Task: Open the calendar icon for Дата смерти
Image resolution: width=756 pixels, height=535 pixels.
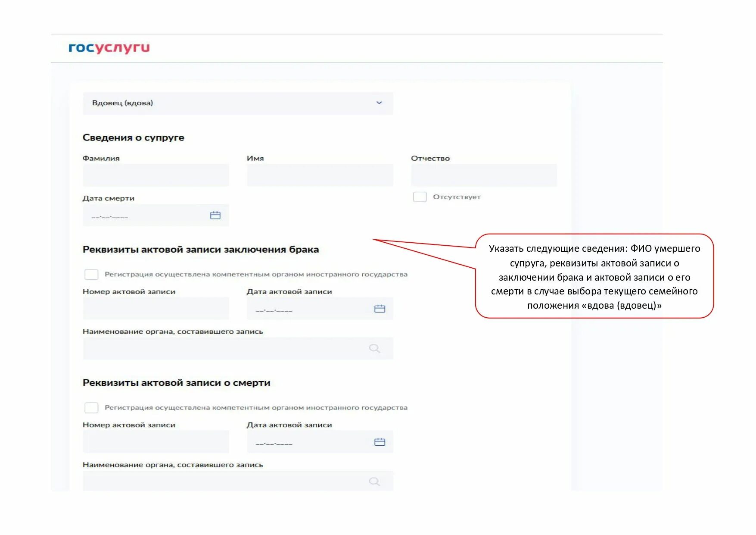Action: (x=215, y=215)
